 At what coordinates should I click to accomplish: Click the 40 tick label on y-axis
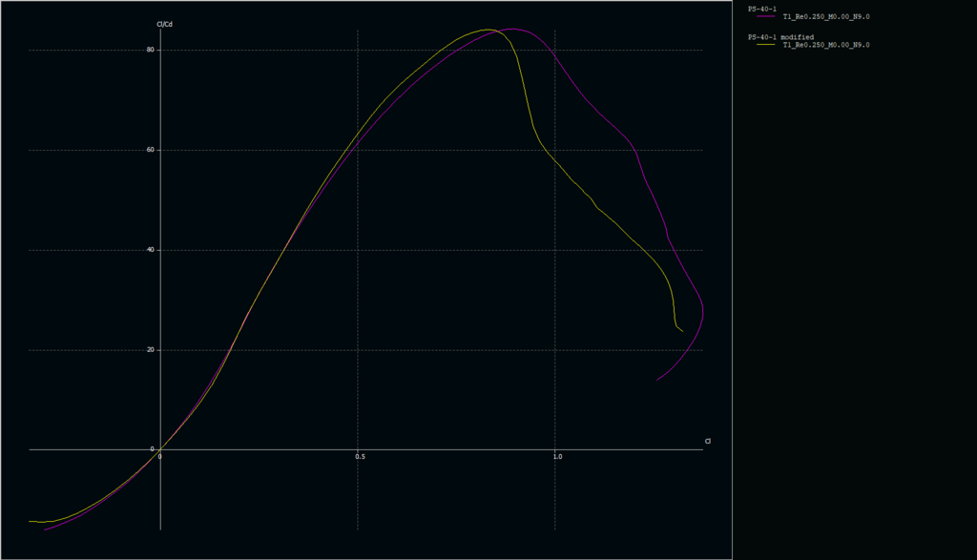(x=151, y=250)
